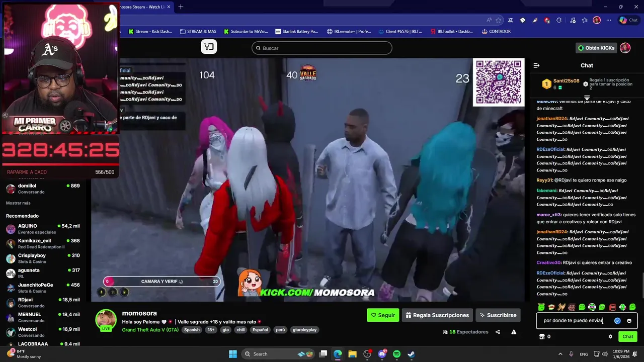
Task: Click the Santi25s08 leaderboard entry
Action: pyautogui.click(x=560, y=84)
